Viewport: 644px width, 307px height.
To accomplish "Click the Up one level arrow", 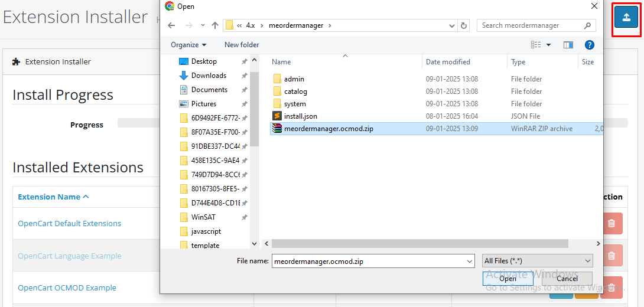I will point(215,25).
